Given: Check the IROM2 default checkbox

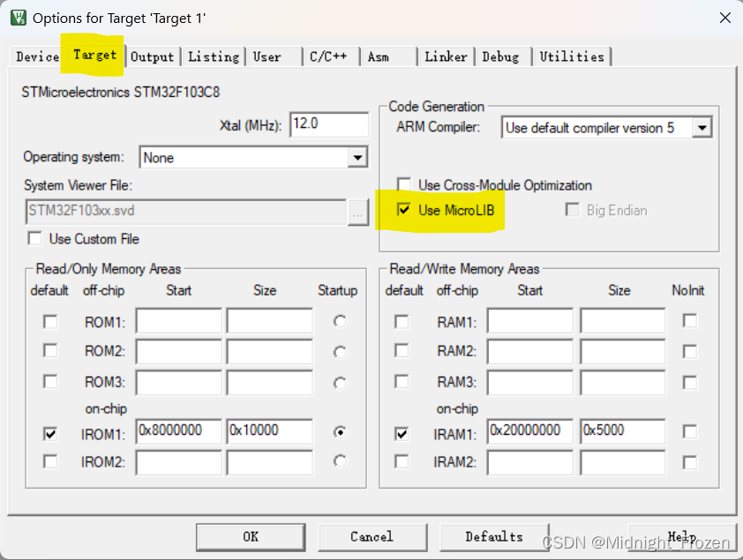Looking at the screenshot, I should 50,461.
